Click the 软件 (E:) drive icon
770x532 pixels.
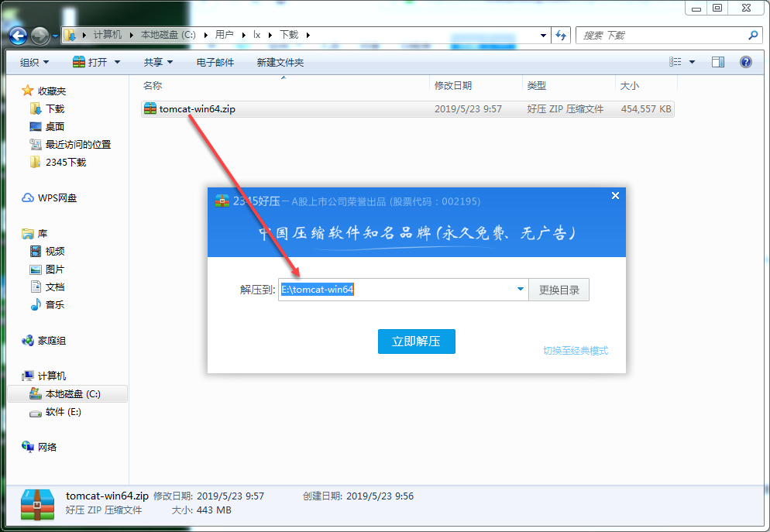[x=36, y=414]
